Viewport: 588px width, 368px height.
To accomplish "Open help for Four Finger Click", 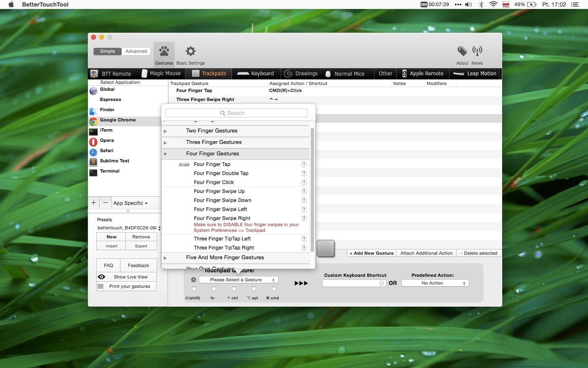I will (304, 182).
